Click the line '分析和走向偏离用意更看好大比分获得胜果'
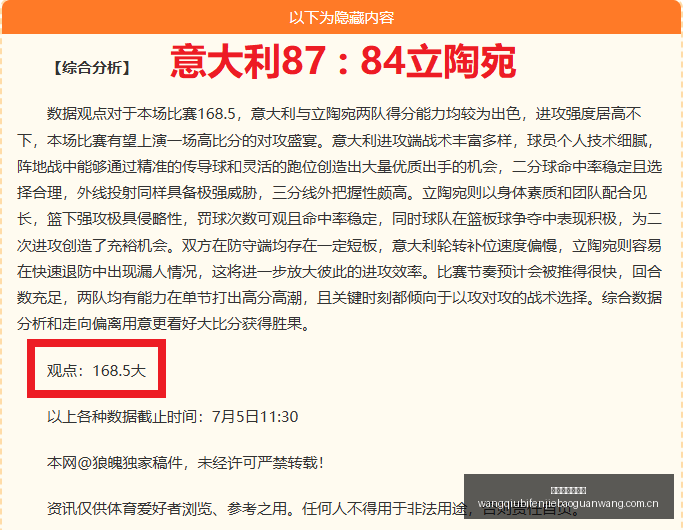This screenshot has width=685, height=530. (x=164, y=324)
